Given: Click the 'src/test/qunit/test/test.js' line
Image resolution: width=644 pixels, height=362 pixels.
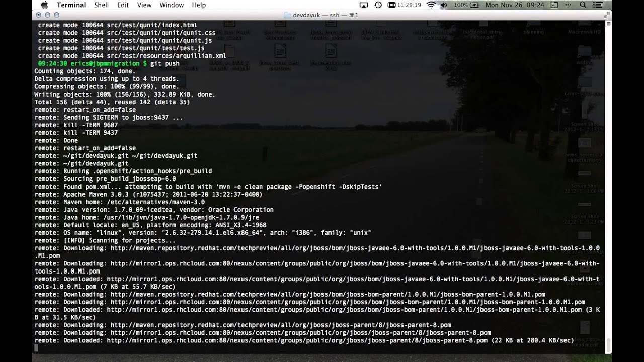Looking at the screenshot, I should click(x=121, y=48).
